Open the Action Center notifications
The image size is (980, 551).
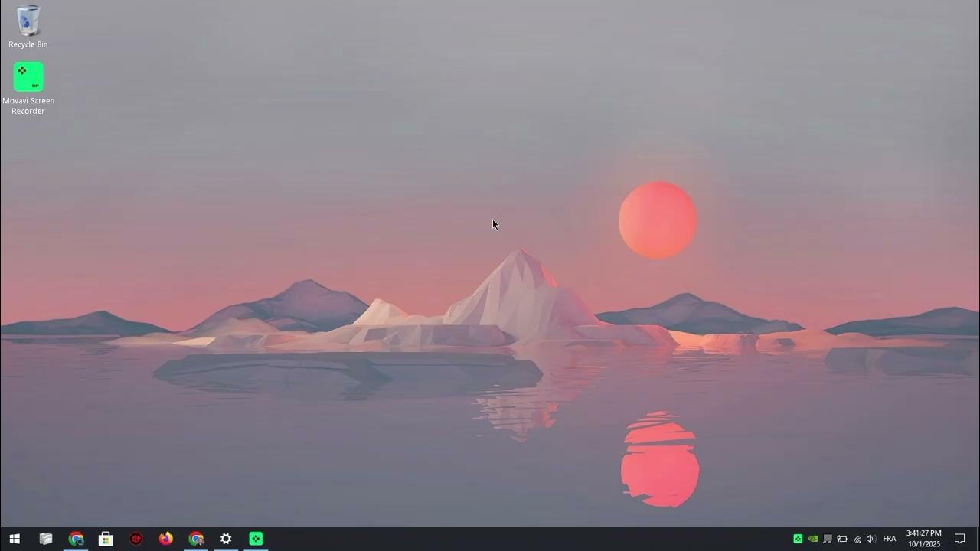pos(960,539)
